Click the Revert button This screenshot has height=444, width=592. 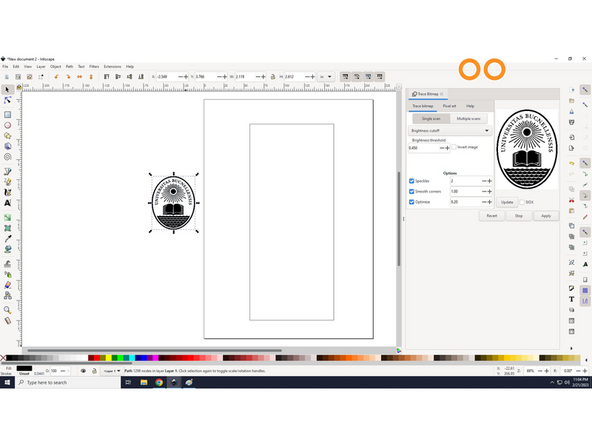coord(492,216)
